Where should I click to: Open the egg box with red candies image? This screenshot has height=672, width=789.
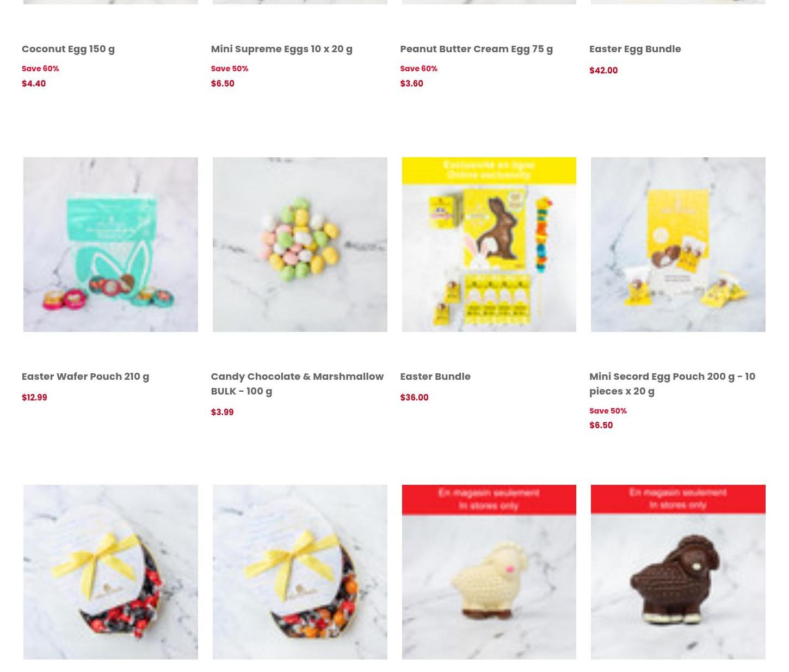(x=110, y=572)
